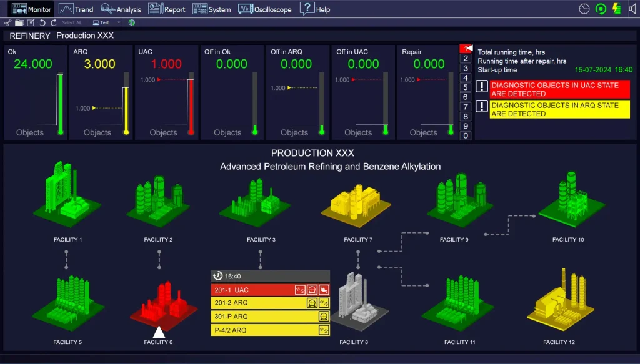Select number 5 in the page selector
Image resolution: width=640 pixels, height=364 pixels.
(x=465, y=87)
